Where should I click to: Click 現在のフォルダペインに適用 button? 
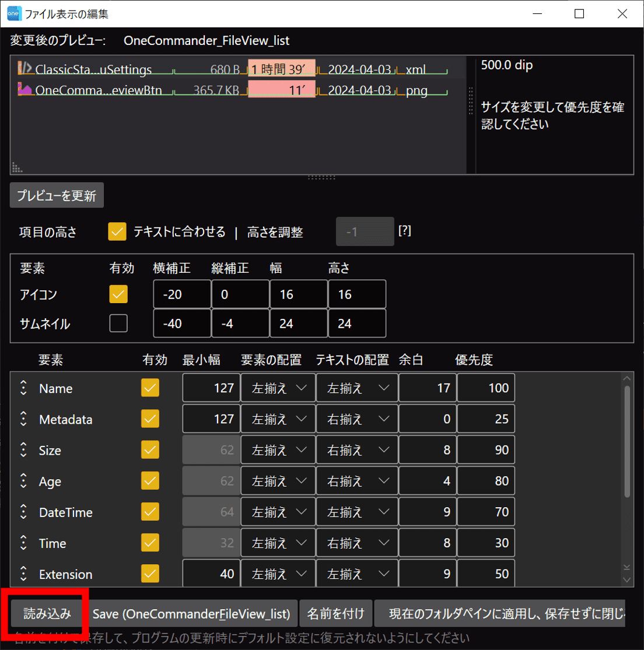[500, 613]
